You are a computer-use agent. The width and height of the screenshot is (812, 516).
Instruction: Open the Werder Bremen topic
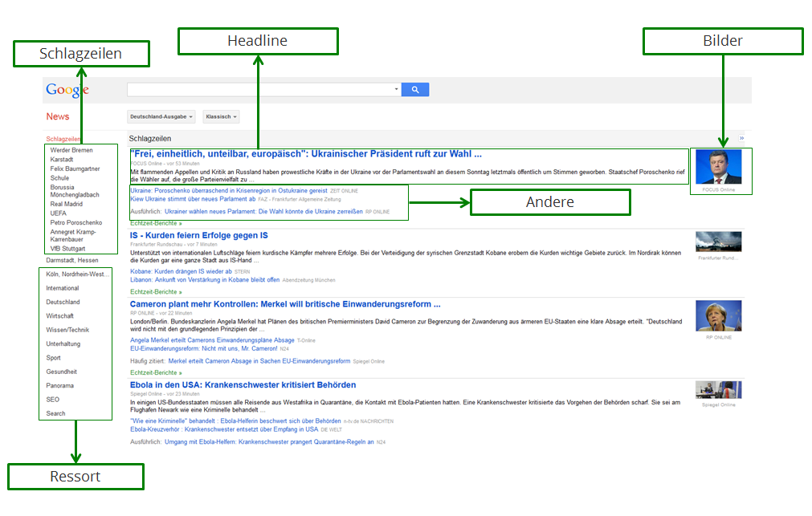coord(71,150)
